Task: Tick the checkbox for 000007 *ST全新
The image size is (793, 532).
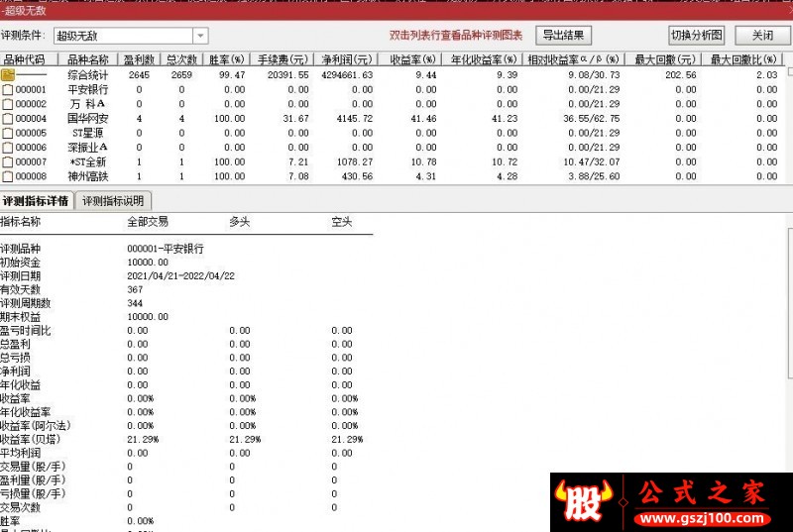Action: point(8,162)
